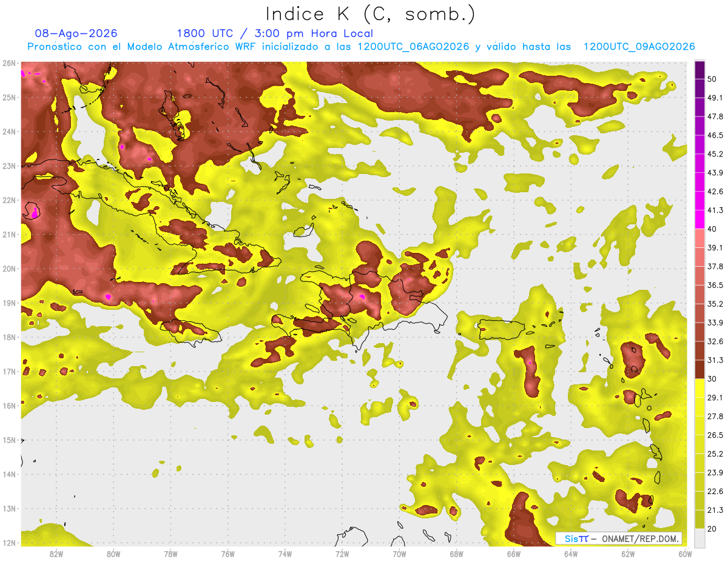This screenshot has width=728, height=562.
Task: Click the '21.3' color scale value
Action: [x=715, y=510]
